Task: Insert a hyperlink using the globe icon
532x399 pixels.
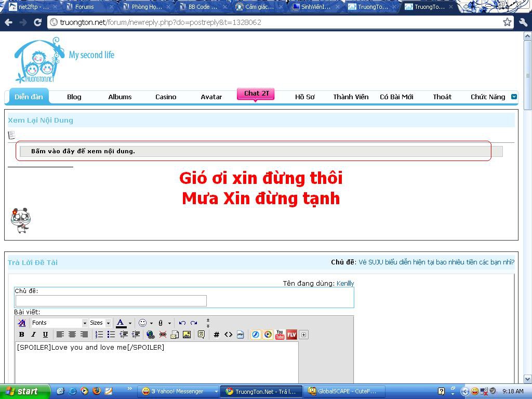Action: click(151, 335)
